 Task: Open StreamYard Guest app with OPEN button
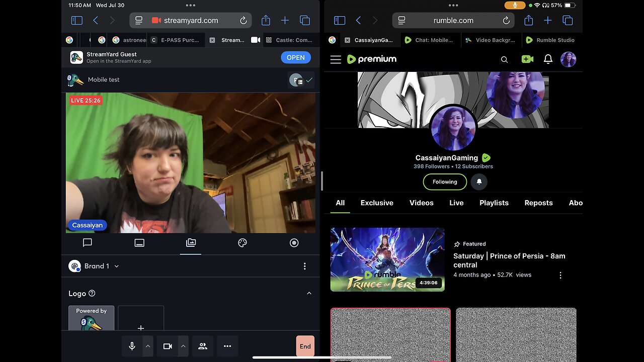pos(295,57)
